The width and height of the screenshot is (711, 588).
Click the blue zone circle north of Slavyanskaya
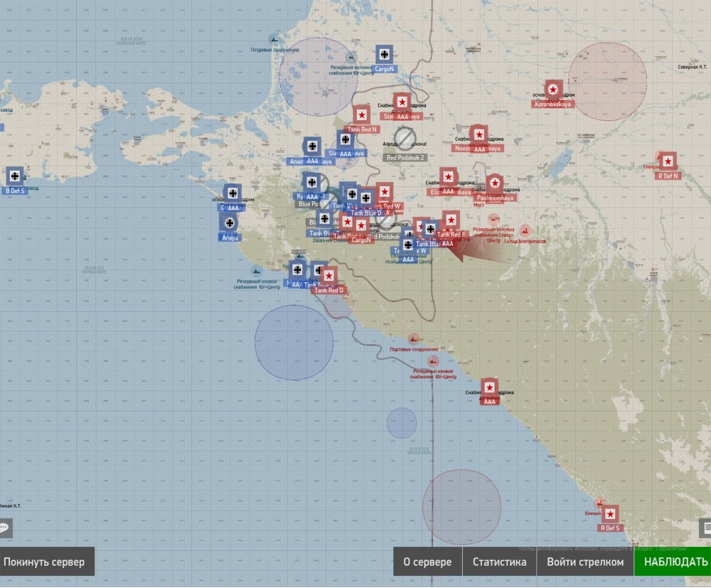(319, 77)
